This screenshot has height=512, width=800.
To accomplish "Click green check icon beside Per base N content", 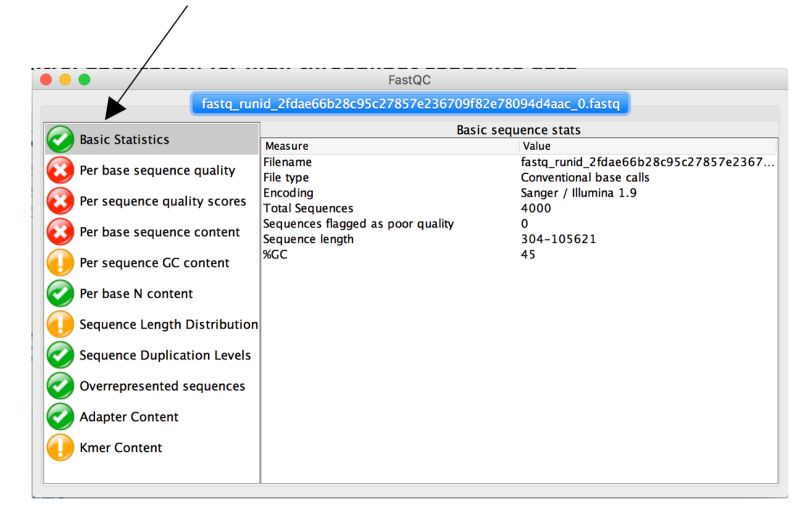I will 60,294.
